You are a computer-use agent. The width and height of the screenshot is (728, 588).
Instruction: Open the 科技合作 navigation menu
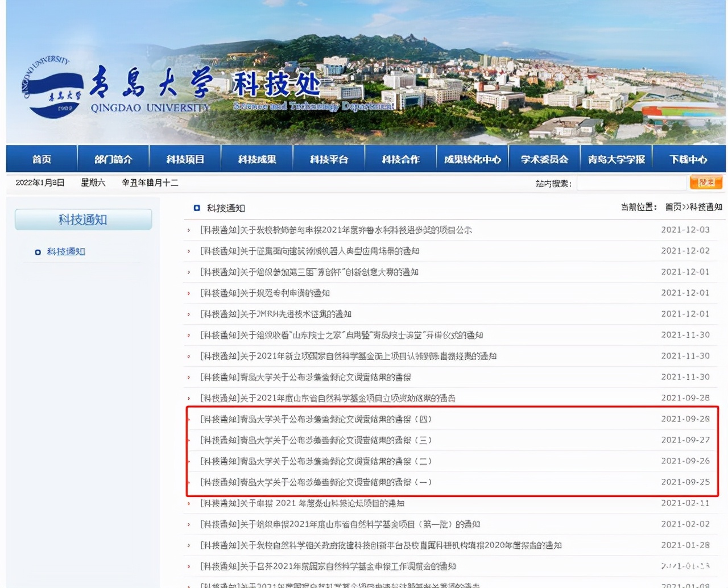tap(400, 159)
